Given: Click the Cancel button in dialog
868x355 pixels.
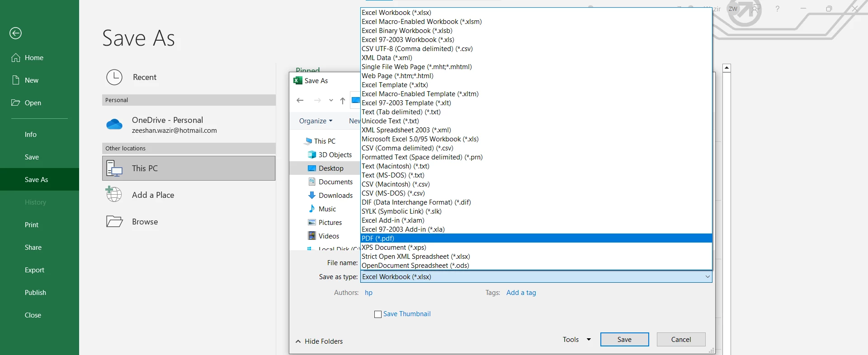Looking at the screenshot, I should coord(681,340).
